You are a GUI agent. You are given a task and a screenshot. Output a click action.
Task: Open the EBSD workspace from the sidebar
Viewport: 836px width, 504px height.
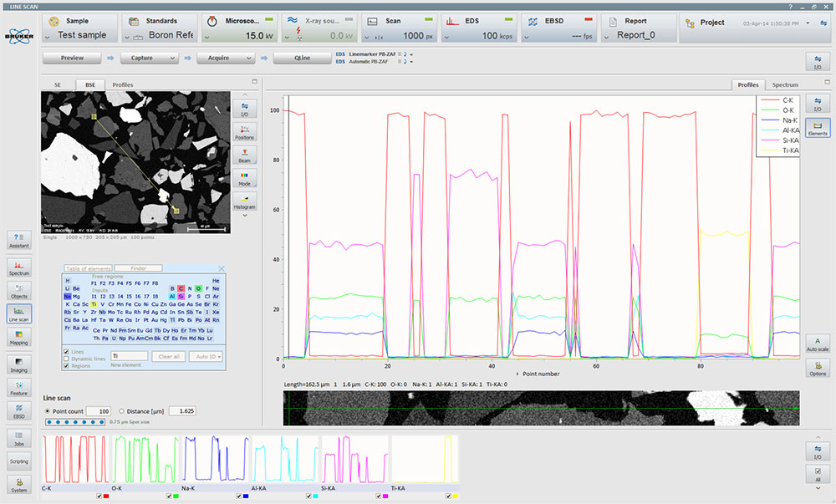(x=18, y=409)
